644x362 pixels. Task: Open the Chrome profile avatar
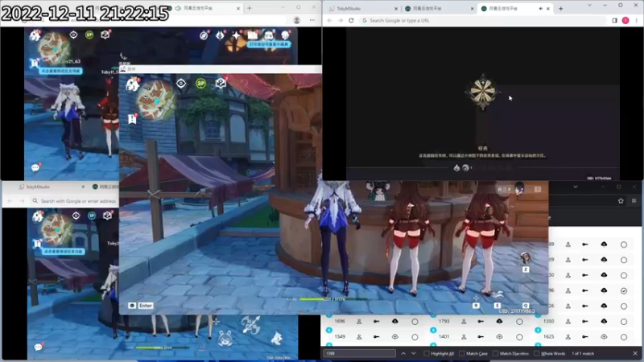tap(625, 20)
